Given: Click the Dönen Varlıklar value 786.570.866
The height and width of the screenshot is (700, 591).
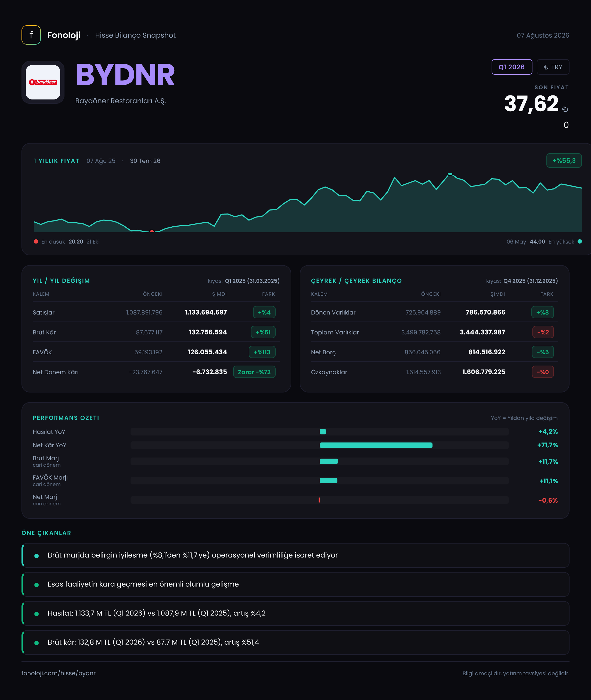Looking at the screenshot, I should [485, 312].
